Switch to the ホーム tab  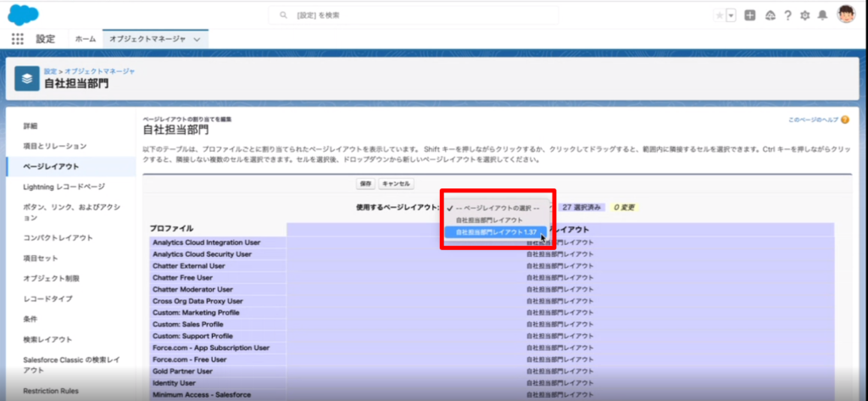86,39
